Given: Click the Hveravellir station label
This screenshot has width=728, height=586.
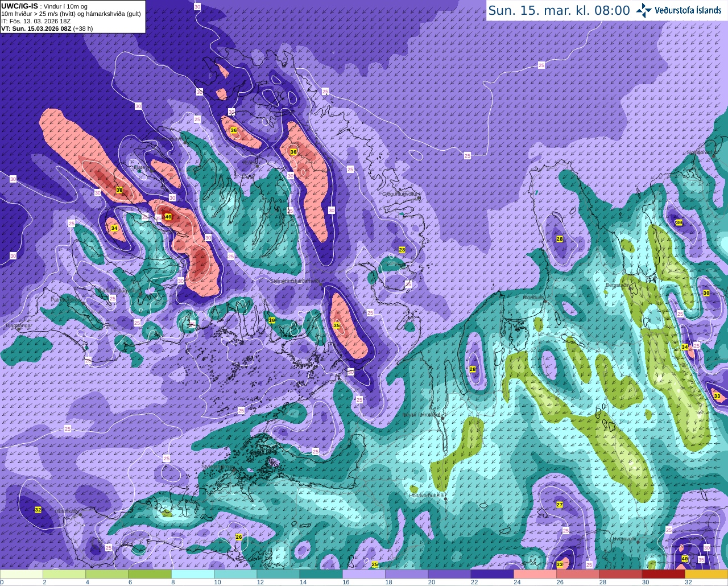Looking at the screenshot, I should pyautogui.click(x=624, y=538).
